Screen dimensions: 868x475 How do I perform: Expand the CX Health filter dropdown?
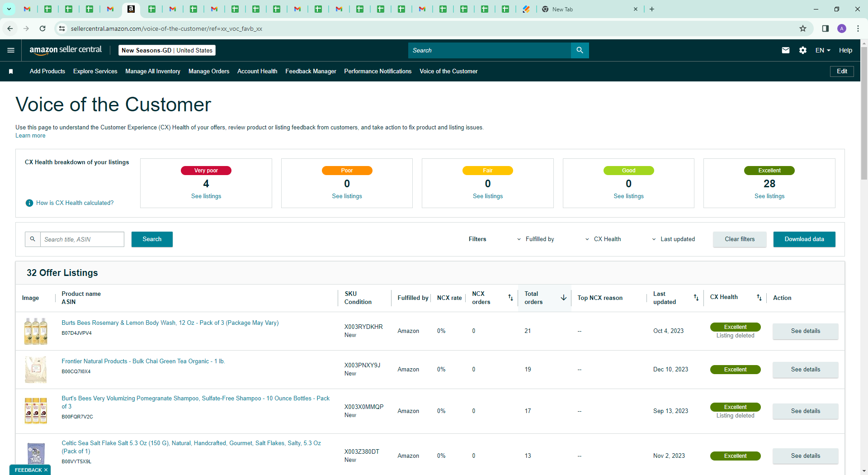coord(603,239)
